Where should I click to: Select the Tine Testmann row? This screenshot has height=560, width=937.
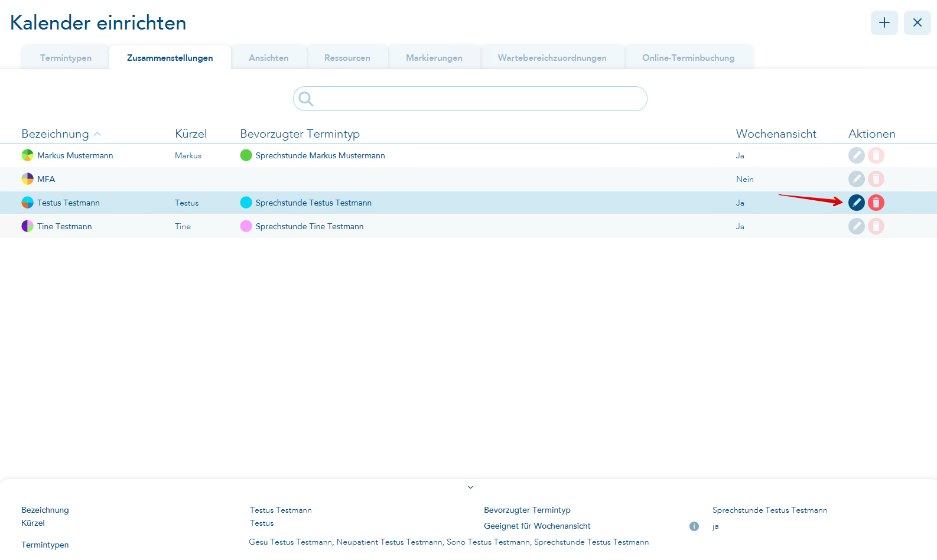64,226
